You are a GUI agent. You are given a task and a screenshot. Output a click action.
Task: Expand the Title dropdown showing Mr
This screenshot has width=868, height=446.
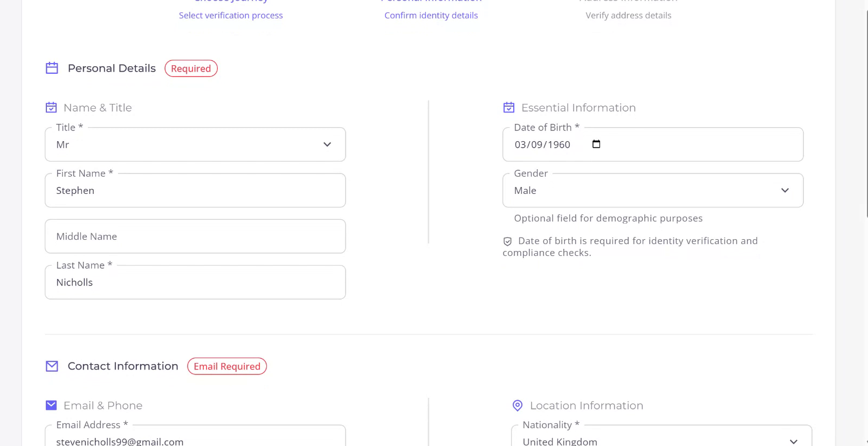pos(195,144)
